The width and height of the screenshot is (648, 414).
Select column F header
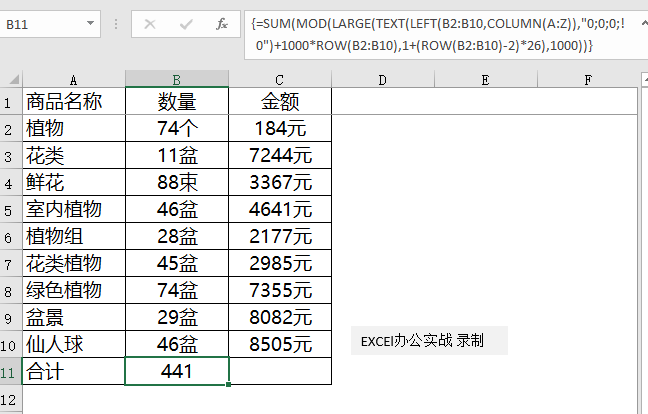click(588, 79)
